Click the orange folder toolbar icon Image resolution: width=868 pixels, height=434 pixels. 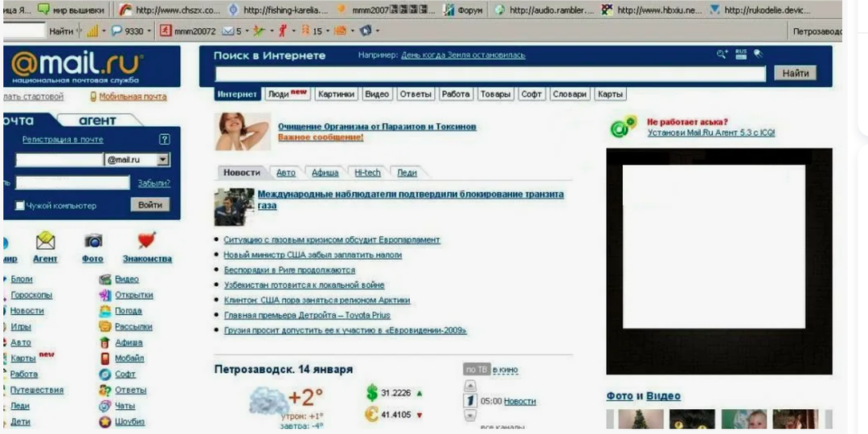click(339, 31)
